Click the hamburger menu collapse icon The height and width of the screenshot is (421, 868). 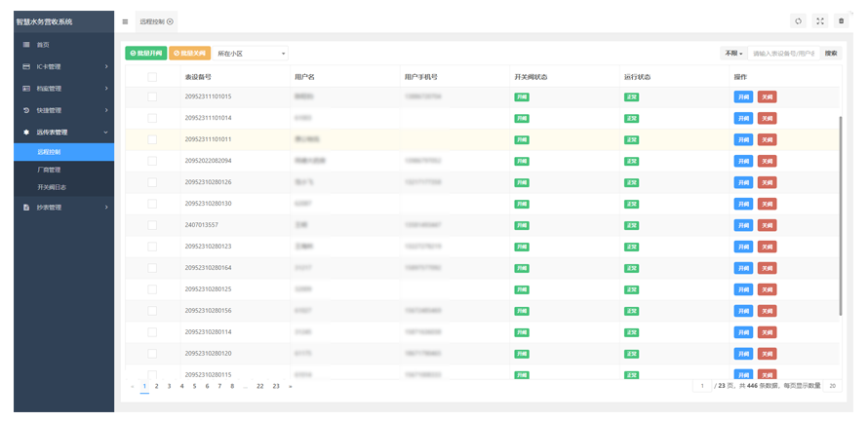(125, 21)
